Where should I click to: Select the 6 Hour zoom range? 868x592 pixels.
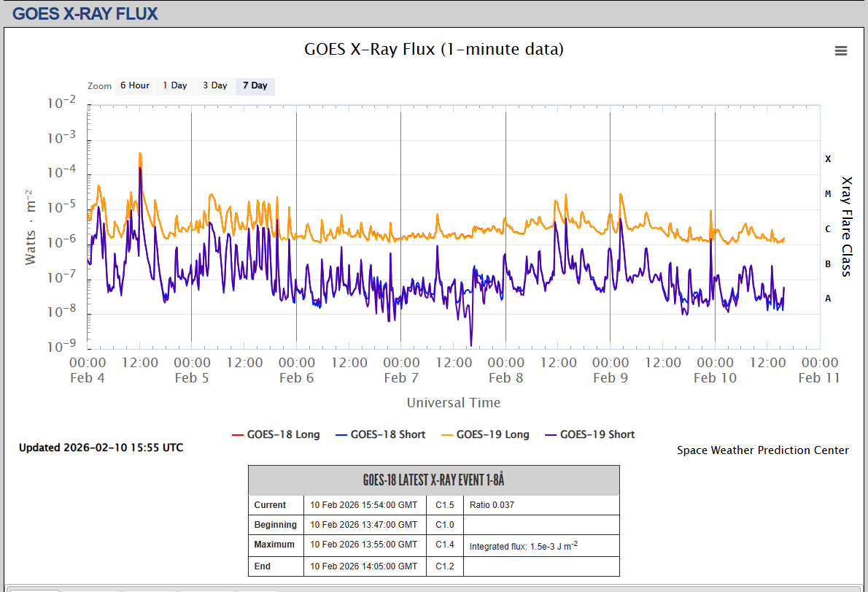pyautogui.click(x=134, y=85)
